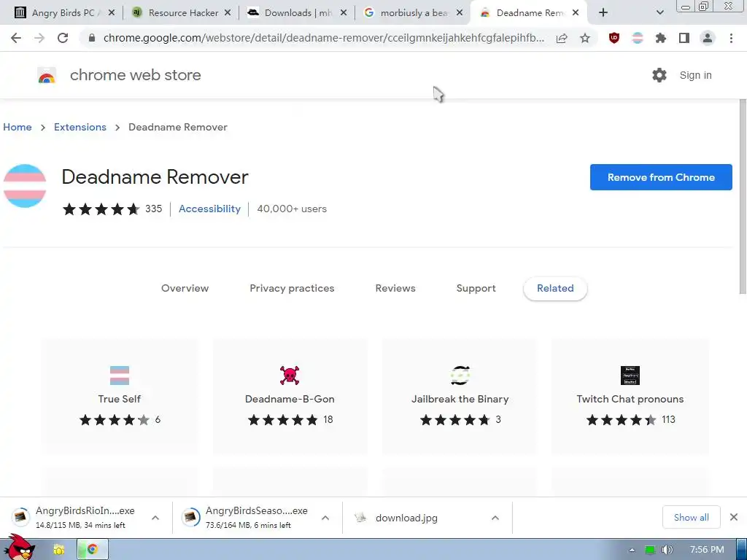Switch to the morbiusly a beast tab

(413, 13)
